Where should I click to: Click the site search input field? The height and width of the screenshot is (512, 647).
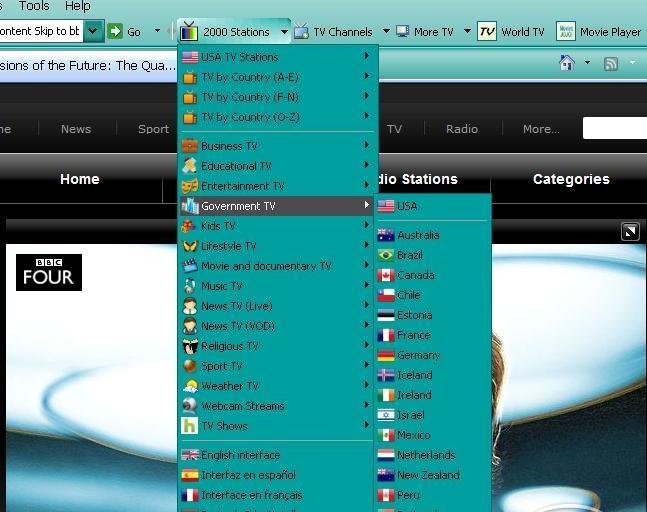click(615, 128)
